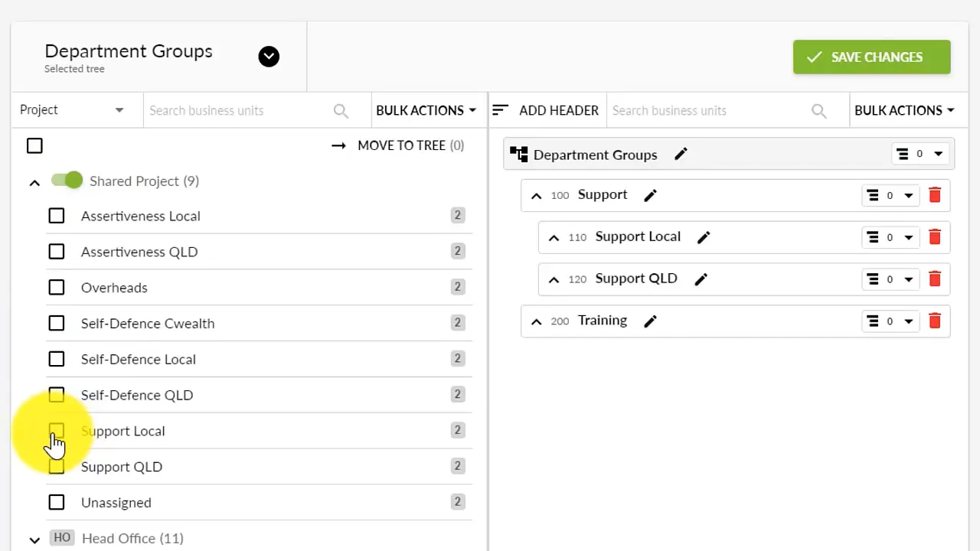980x551 pixels.
Task: Click the Move to Tree arrow icon
Action: (338, 145)
